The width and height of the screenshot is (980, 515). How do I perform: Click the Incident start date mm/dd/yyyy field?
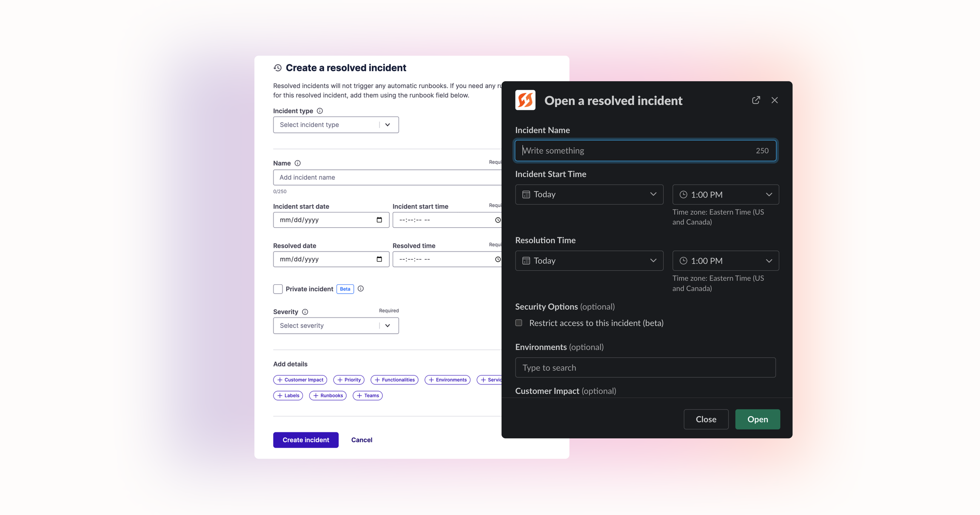331,220
